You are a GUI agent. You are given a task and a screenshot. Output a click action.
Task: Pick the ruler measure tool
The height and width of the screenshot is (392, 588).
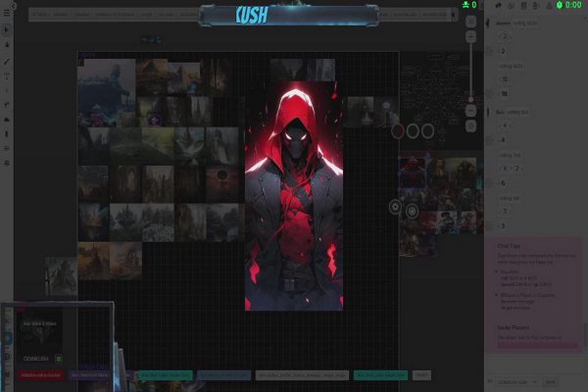[x=7, y=105]
